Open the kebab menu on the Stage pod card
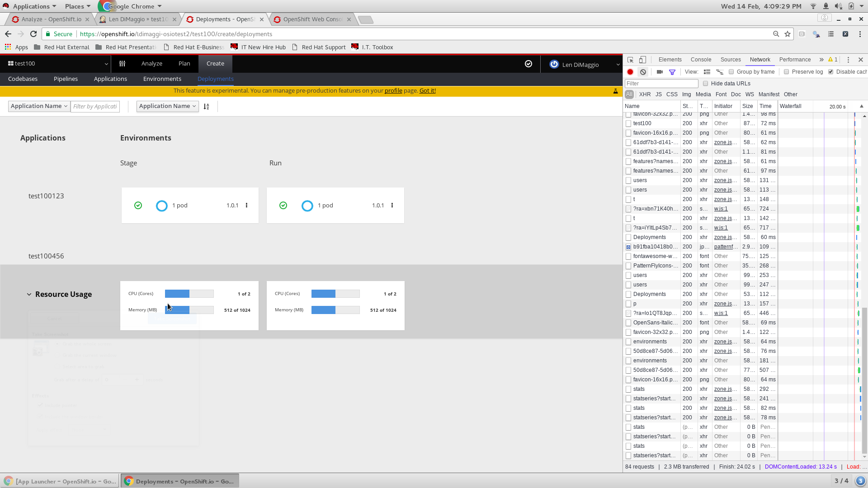The height and width of the screenshot is (488, 868). tap(246, 205)
